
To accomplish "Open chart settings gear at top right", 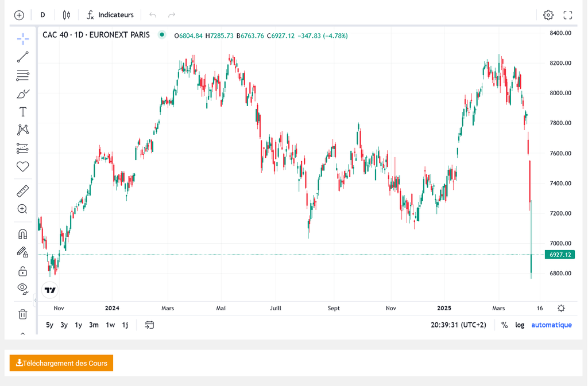I will pyautogui.click(x=548, y=15).
